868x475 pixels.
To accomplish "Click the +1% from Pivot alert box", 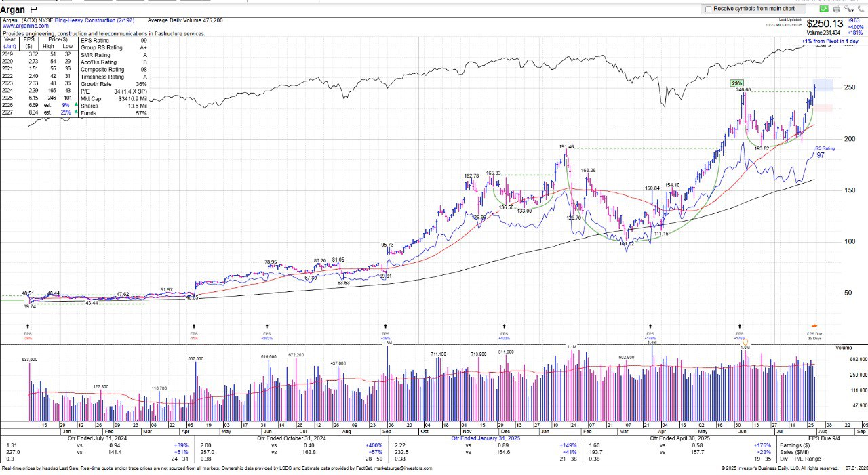I will coord(828,41).
